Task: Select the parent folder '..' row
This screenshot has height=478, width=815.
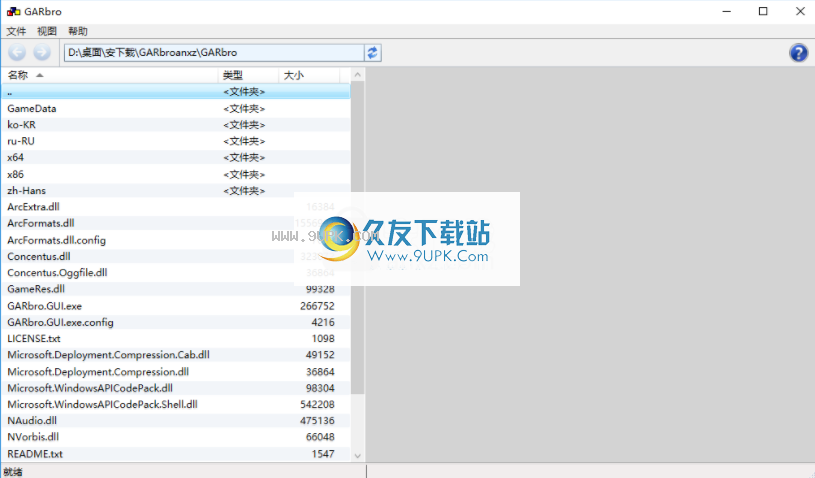Action: (176, 91)
